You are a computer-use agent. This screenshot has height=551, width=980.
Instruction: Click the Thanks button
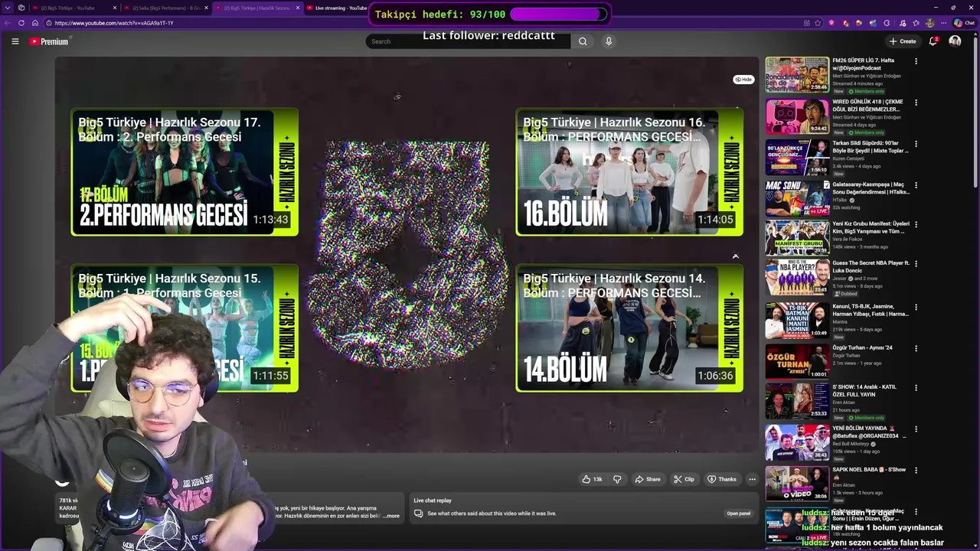click(721, 479)
